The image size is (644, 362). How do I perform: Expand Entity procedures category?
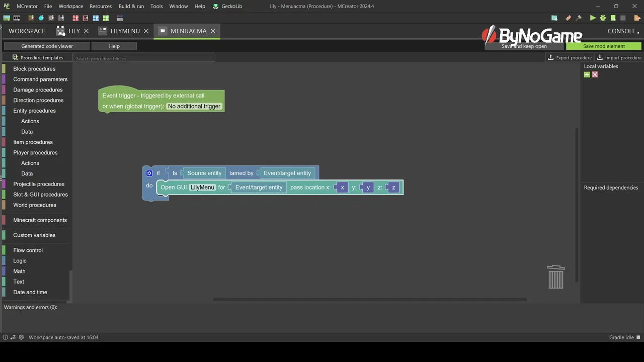[34, 111]
